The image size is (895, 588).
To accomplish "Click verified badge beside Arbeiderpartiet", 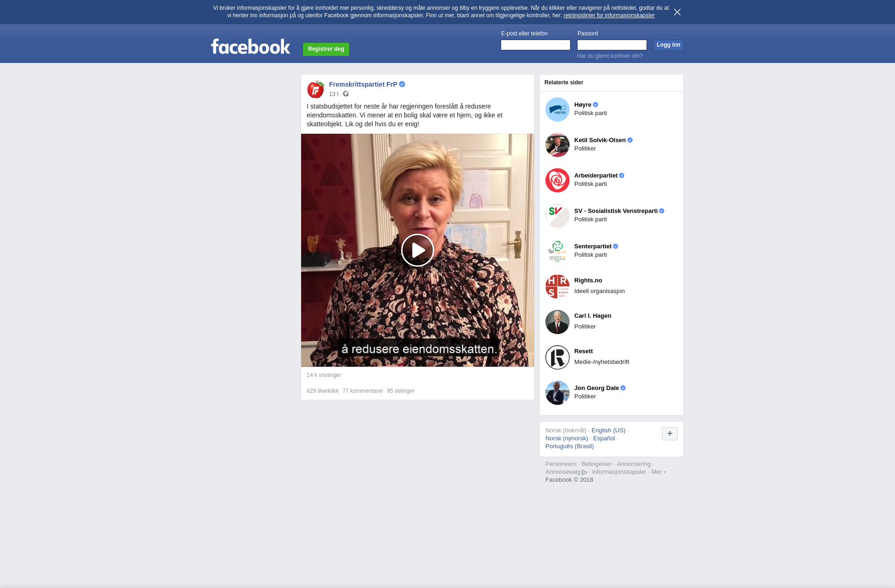I will coord(621,176).
